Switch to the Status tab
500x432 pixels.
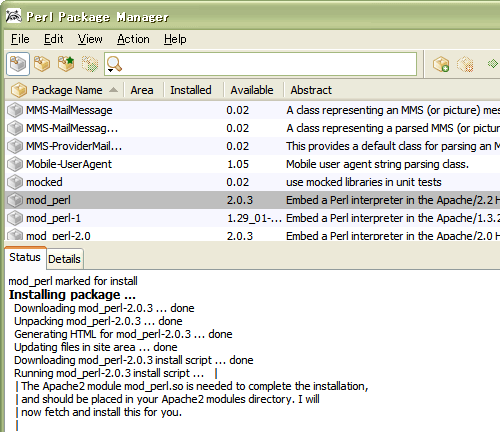[x=25, y=257]
